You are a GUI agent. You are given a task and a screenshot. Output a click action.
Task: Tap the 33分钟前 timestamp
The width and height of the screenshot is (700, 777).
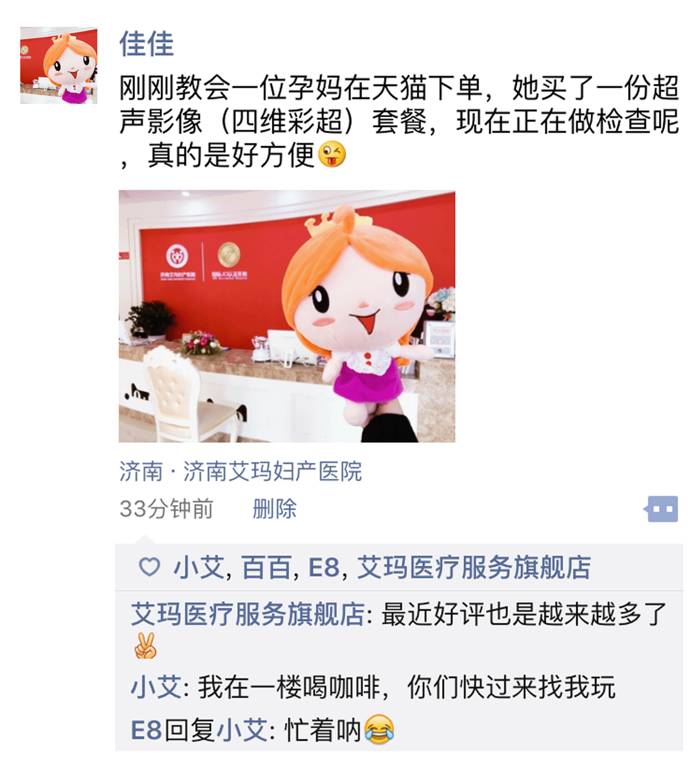pyautogui.click(x=166, y=509)
